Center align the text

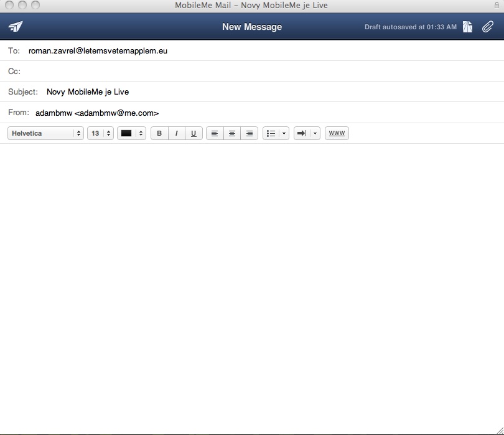(x=231, y=133)
